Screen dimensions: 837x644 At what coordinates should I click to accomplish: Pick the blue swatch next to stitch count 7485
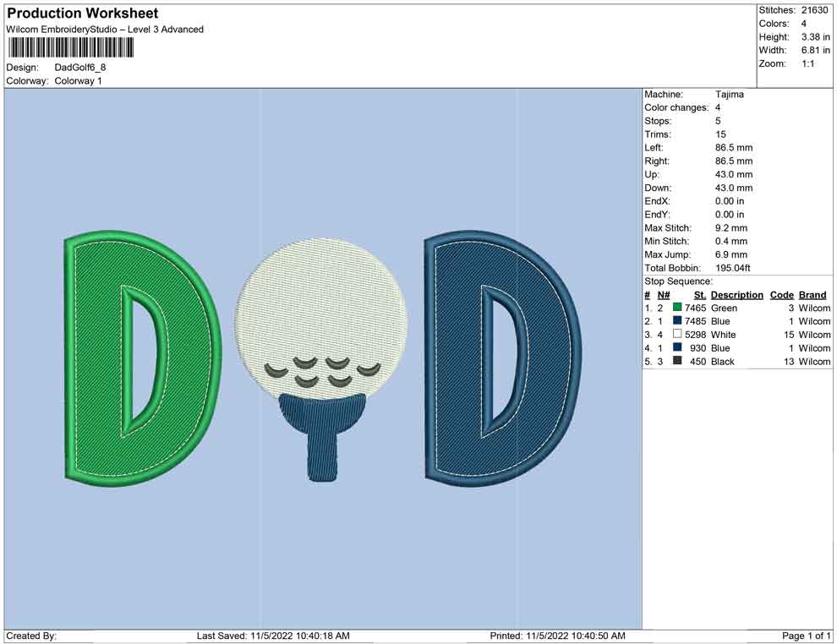[x=677, y=321]
